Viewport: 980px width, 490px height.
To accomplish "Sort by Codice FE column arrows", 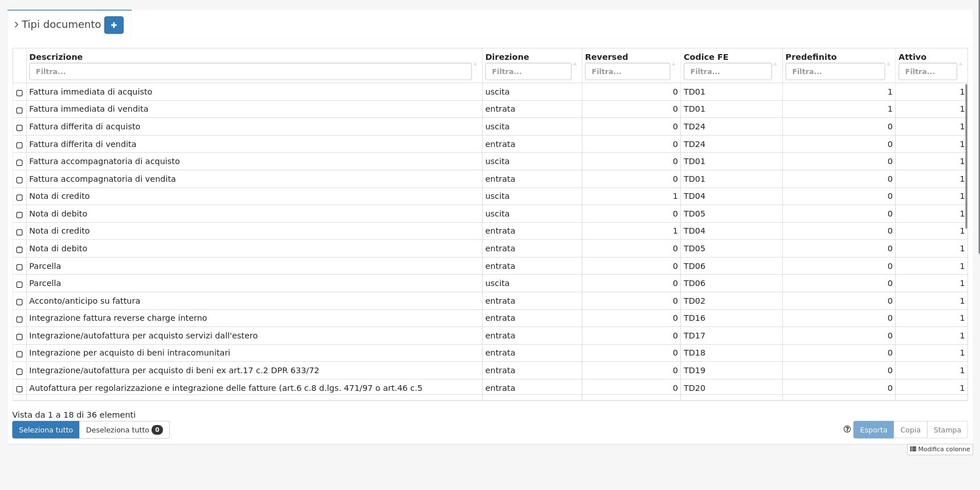I will 775,64.
